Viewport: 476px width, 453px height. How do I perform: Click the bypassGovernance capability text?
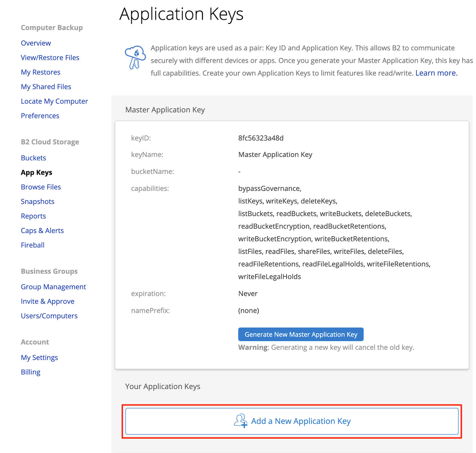270,189
